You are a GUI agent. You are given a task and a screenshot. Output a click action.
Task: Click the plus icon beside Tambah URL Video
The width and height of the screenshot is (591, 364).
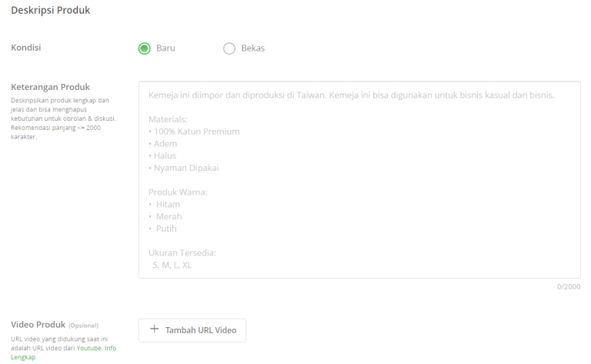(154, 329)
